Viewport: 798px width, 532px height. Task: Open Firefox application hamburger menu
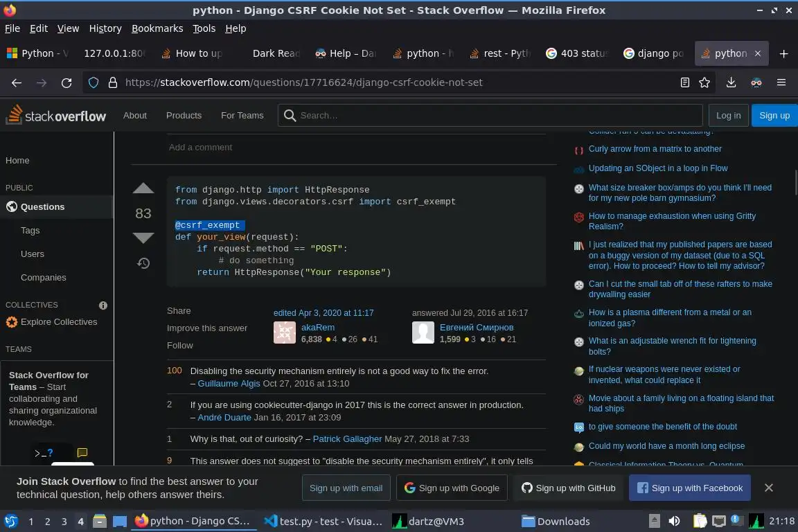[x=781, y=82]
